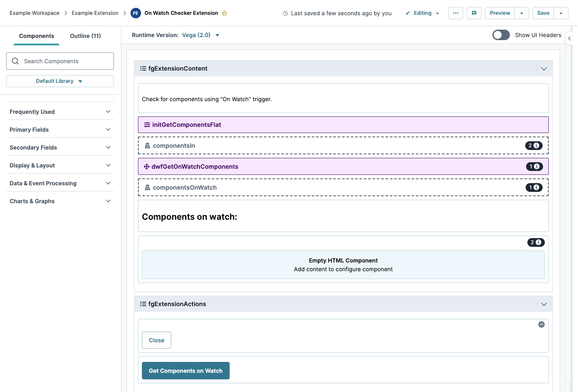The height and width of the screenshot is (392, 578).
Task: Open the Runtime Version Vega dropdown
Action: [x=200, y=35]
